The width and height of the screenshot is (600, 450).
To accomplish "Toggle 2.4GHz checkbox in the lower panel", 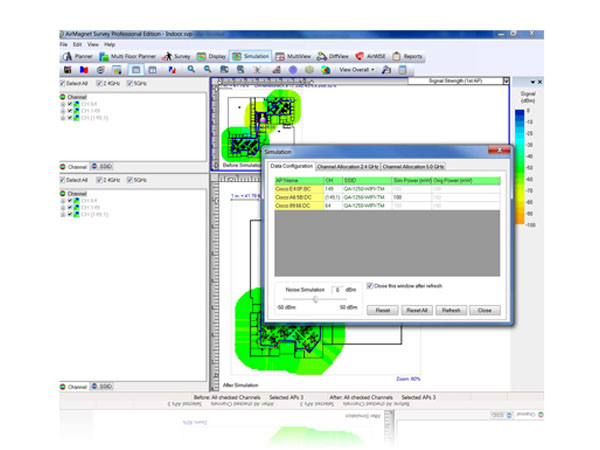I will pyautogui.click(x=99, y=180).
